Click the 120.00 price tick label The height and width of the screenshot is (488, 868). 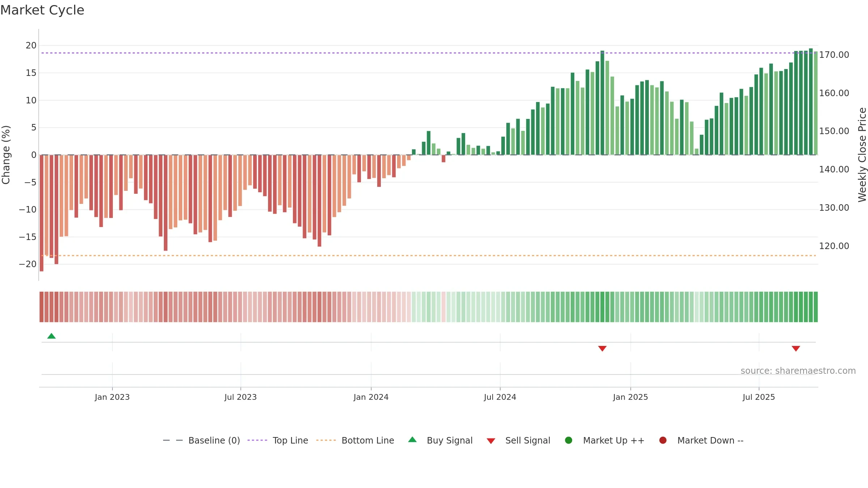tap(834, 246)
